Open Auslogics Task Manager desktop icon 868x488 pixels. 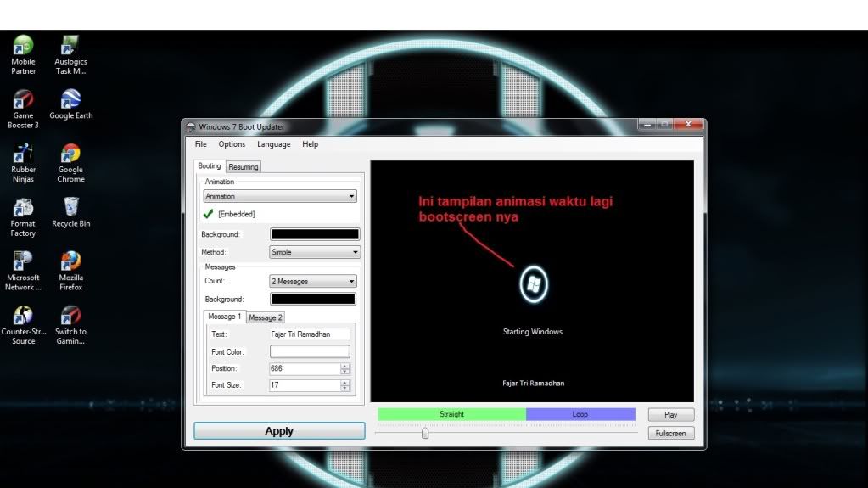[71, 55]
